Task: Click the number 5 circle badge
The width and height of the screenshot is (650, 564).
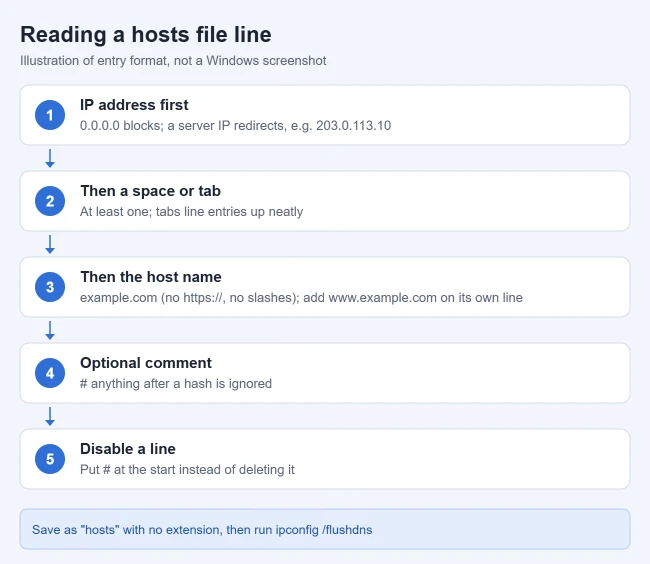Action: [50, 459]
